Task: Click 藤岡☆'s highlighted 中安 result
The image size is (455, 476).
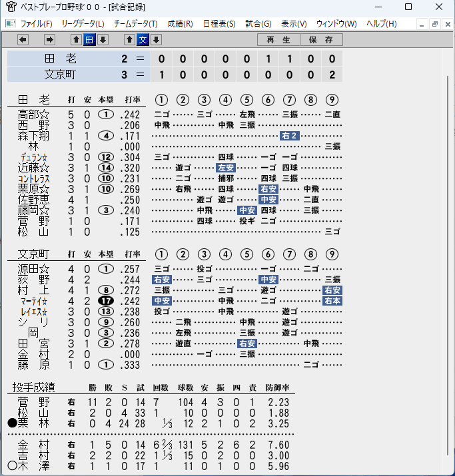Action: click(247, 210)
